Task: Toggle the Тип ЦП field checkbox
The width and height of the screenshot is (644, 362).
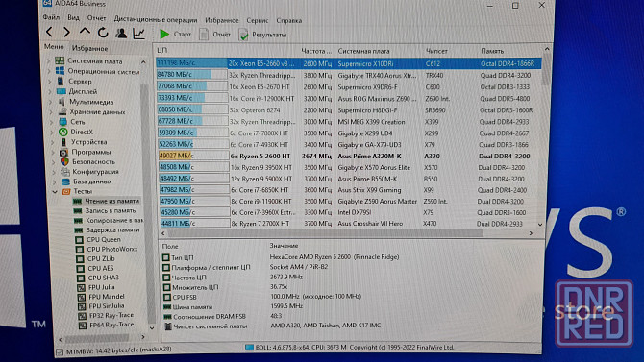Action: (x=166, y=257)
